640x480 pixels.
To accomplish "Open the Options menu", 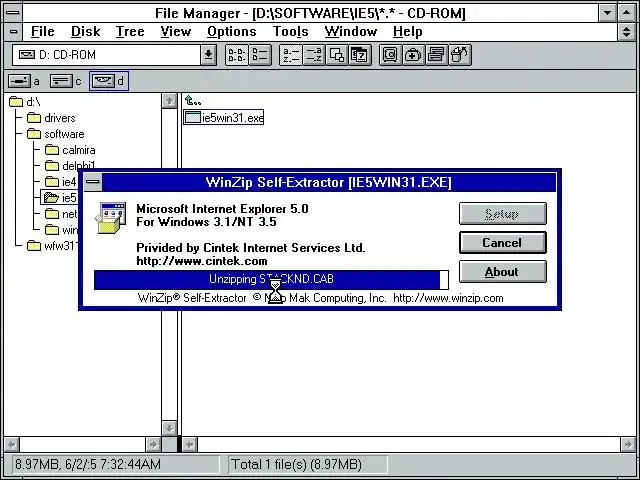I will pyautogui.click(x=231, y=32).
